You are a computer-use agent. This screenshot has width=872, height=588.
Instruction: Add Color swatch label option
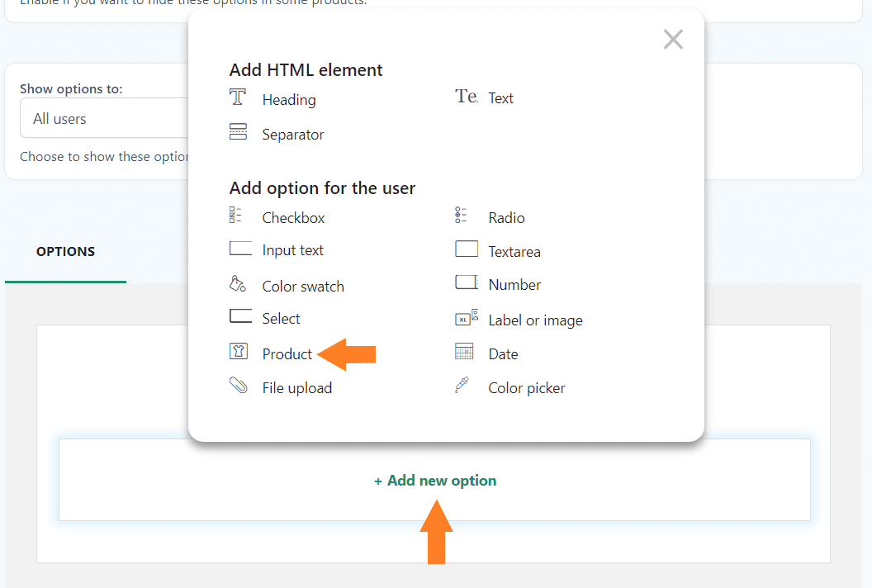[x=303, y=286]
